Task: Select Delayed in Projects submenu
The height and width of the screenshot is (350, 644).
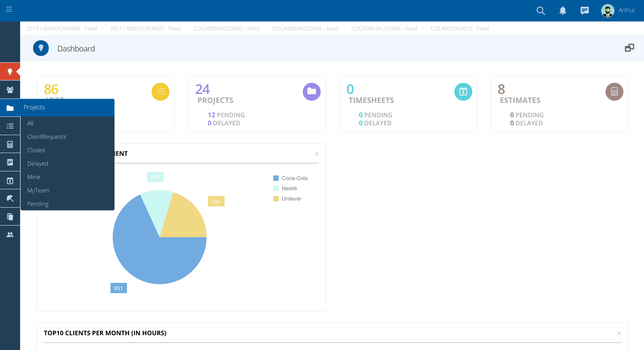Action: pos(38,164)
